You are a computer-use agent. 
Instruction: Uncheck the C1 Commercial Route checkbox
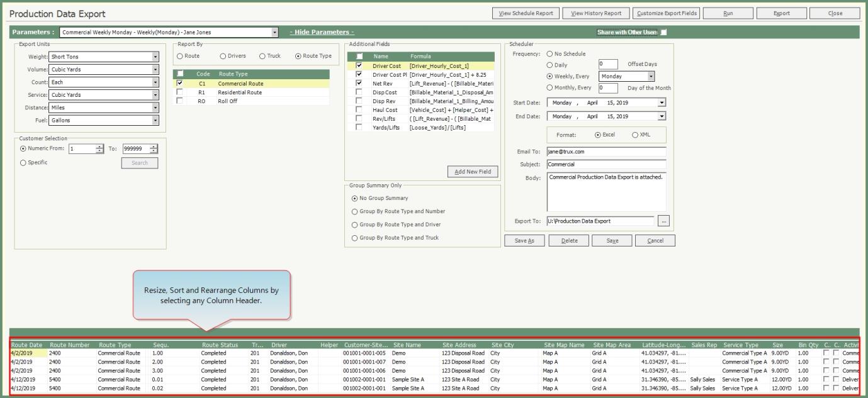(180, 83)
